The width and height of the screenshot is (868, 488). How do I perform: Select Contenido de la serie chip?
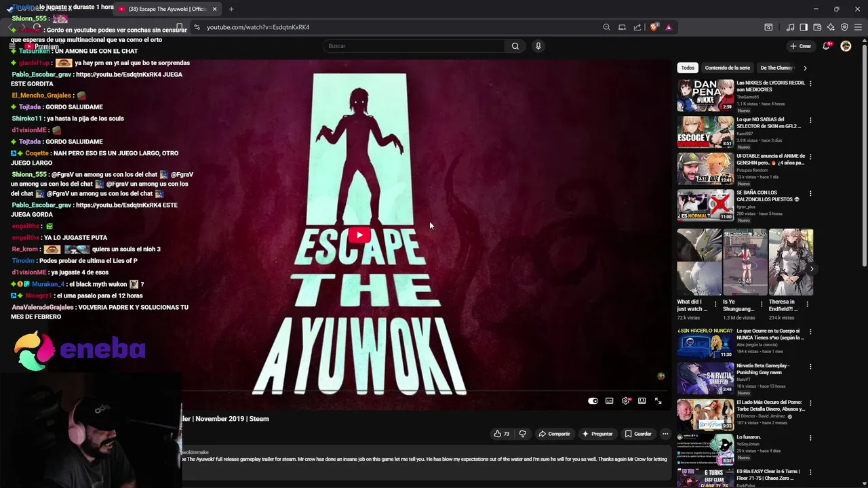click(727, 68)
